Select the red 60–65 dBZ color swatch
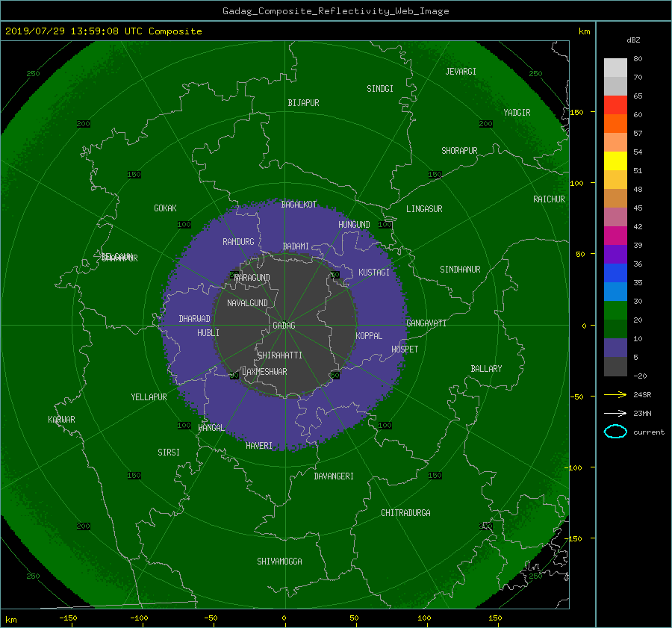The width and height of the screenshot is (672, 628). (x=615, y=105)
